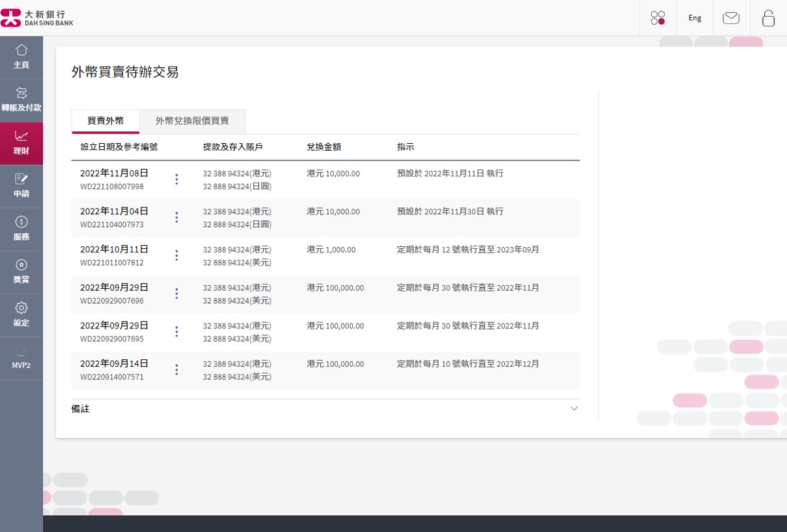This screenshot has width=787, height=532.
Task: Expand the 備註 notes section
Action: (x=573, y=408)
